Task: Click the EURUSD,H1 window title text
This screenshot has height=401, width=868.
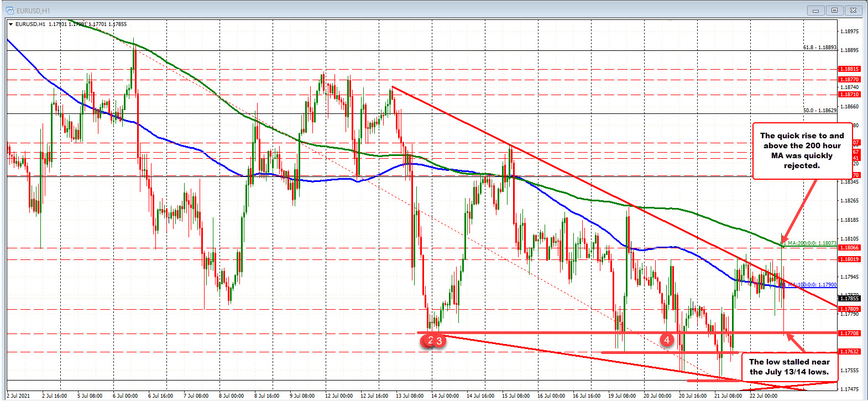Action: (x=33, y=11)
